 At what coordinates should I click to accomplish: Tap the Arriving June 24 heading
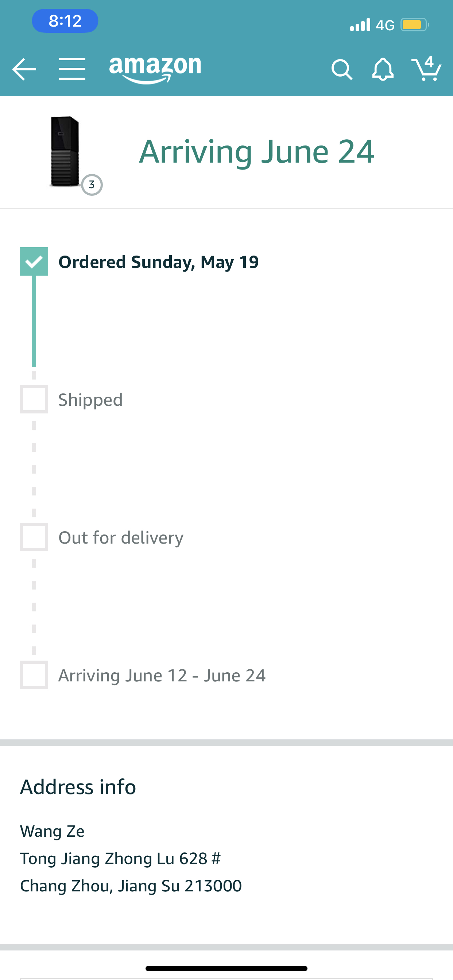pyautogui.click(x=256, y=151)
